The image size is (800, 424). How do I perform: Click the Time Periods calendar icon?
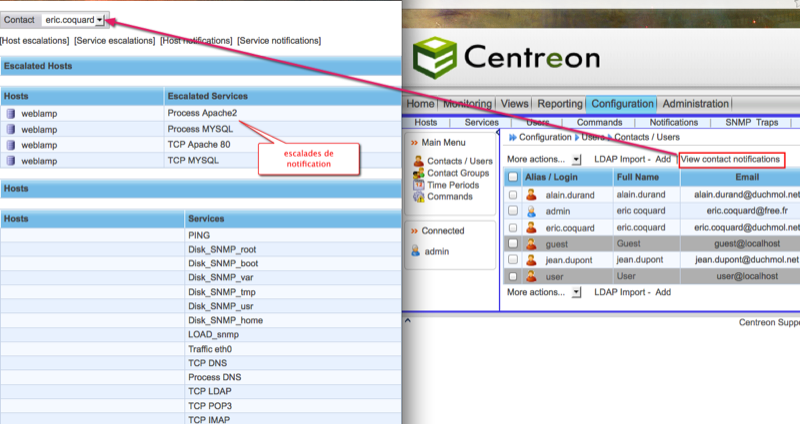418,185
